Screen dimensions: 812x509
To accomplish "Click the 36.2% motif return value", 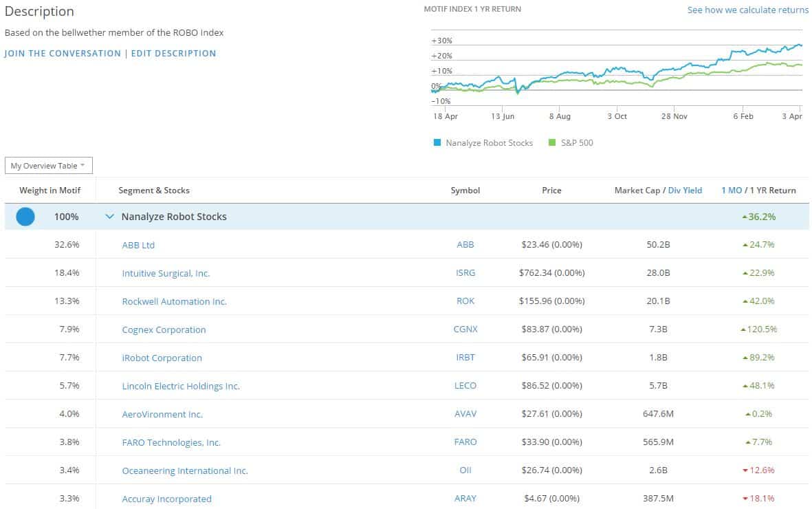I will tap(759, 217).
